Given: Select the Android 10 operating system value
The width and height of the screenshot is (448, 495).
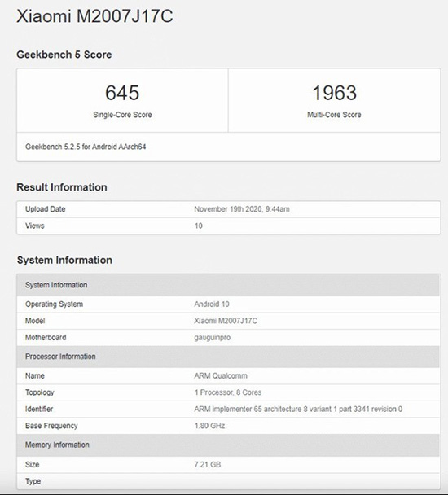Looking at the screenshot, I should (x=212, y=304).
